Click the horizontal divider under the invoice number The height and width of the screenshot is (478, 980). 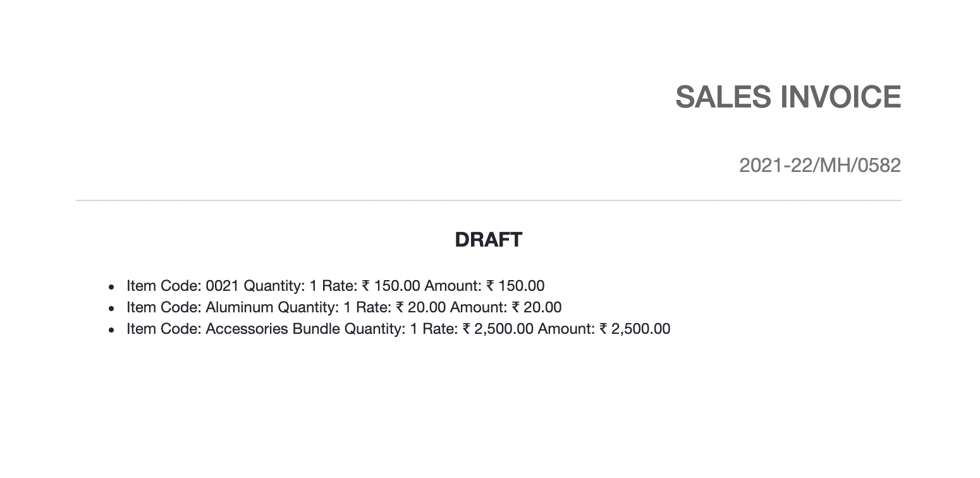(x=488, y=200)
